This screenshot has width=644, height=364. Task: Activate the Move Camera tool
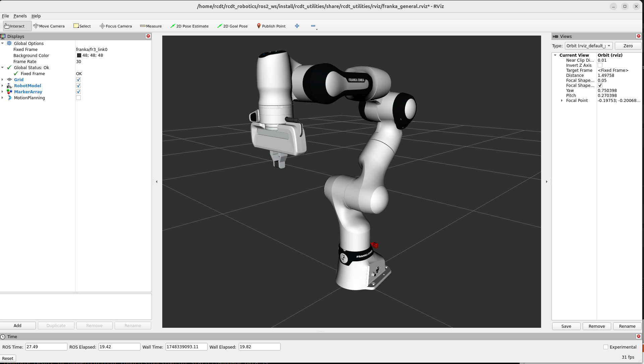point(49,26)
